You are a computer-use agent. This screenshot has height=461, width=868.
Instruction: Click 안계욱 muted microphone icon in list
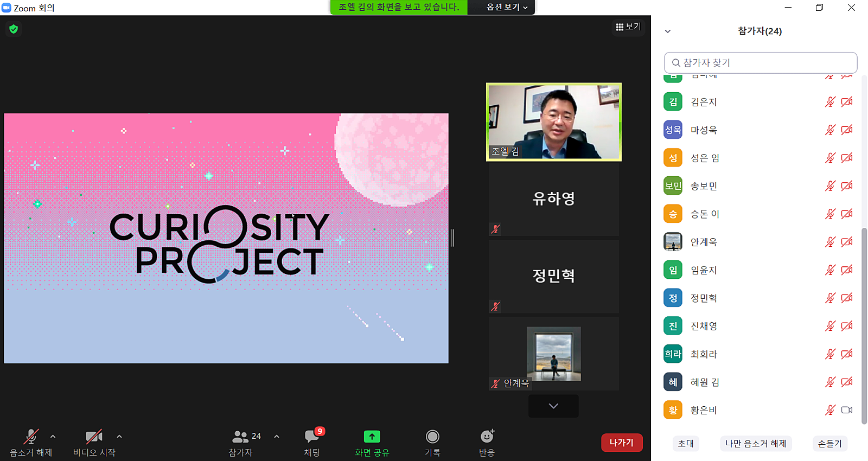tap(830, 242)
